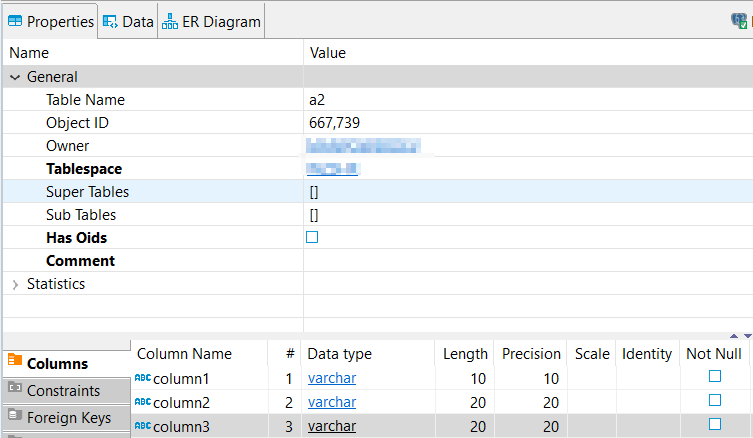
Task: Click the Length column header
Action: [465, 354]
